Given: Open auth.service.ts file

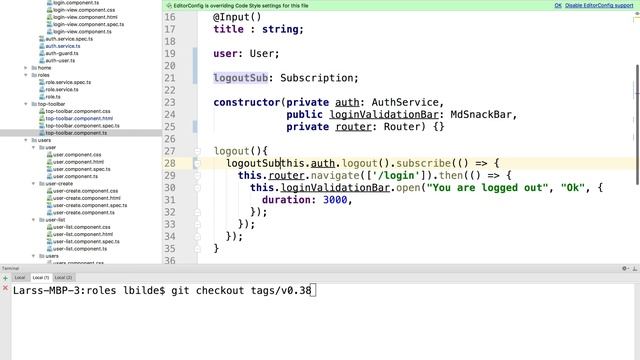Looking at the screenshot, I should [60, 46].
